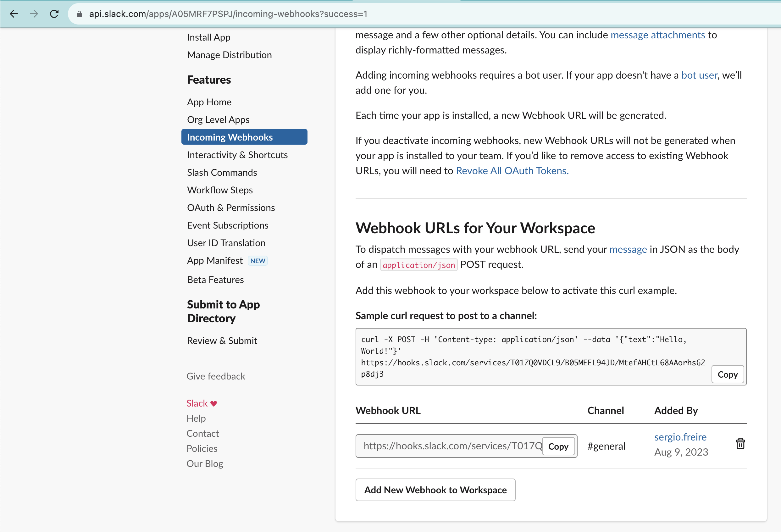Click Submit to App Directory heading

coord(224,311)
